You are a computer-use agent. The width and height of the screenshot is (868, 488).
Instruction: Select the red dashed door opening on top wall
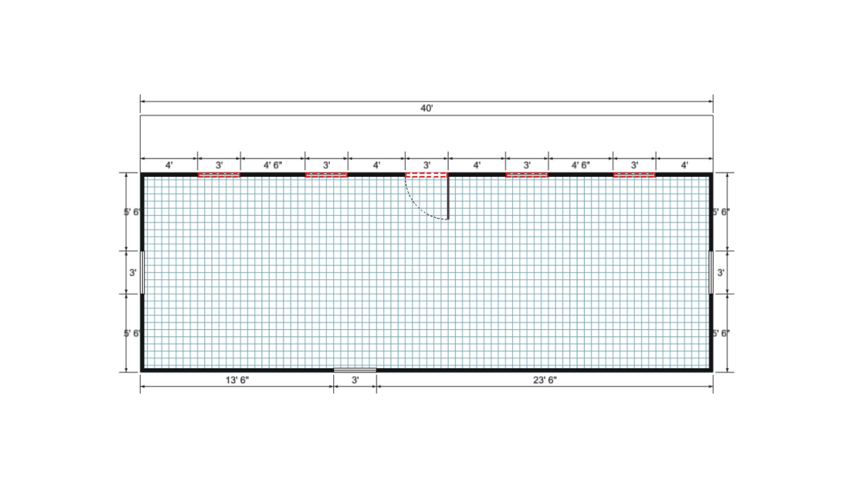(426, 175)
